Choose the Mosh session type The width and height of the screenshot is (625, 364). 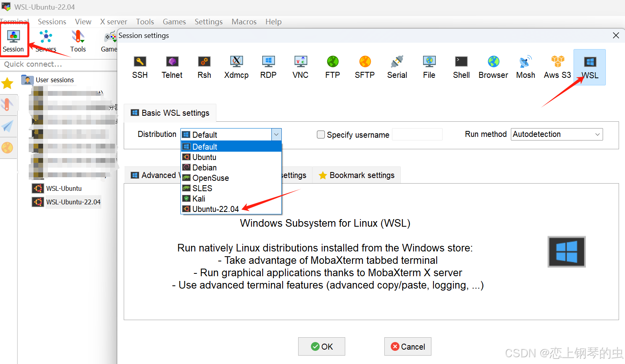525,67
